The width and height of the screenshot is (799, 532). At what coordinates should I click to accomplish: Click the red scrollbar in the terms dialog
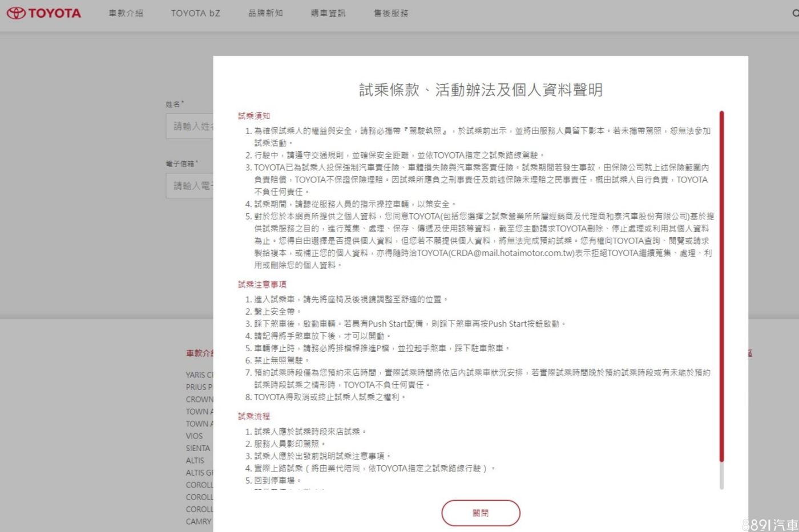click(721, 285)
